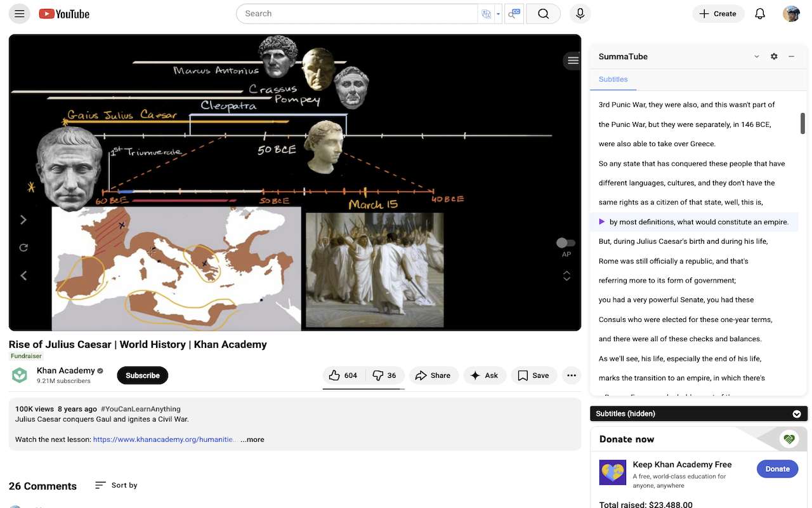The image size is (812, 508).
Task: Click the reload icon on video overlay
Action: tap(23, 248)
